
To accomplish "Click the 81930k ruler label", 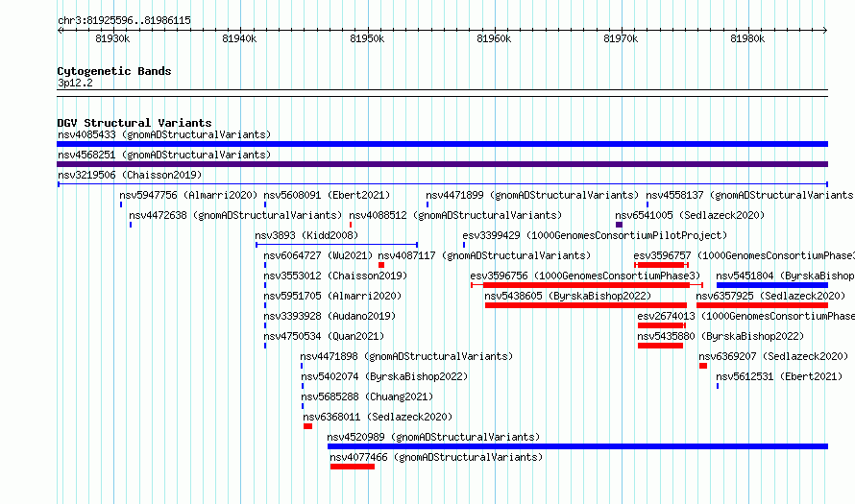I will (x=112, y=38).
